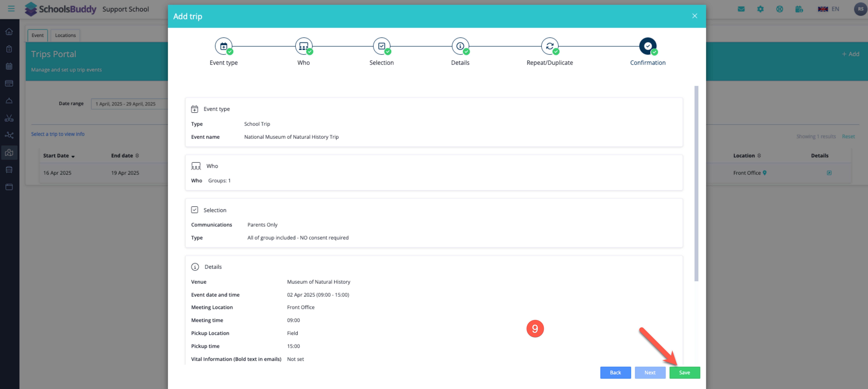Go to the Who wizard step
Screen dimensions: 868x389
coord(304,51)
